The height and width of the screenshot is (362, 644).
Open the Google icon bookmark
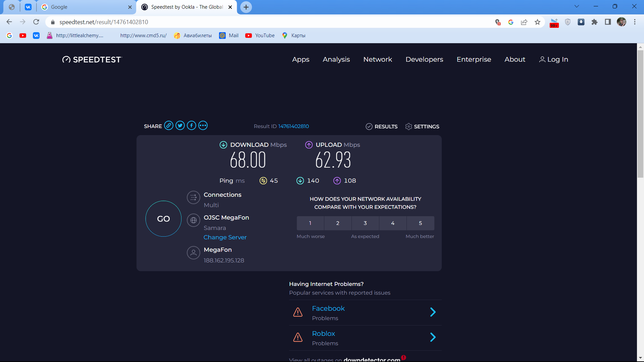(9, 36)
